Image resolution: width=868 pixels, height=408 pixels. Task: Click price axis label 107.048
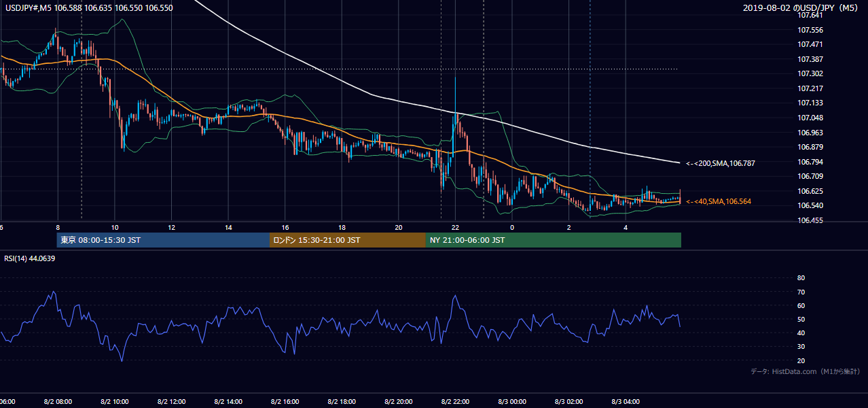tap(810, 118)
